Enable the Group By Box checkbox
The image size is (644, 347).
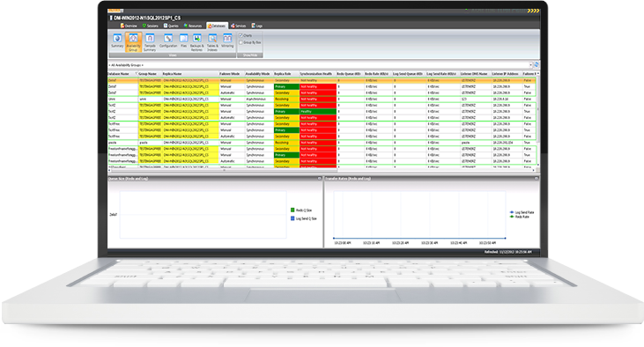241,42
